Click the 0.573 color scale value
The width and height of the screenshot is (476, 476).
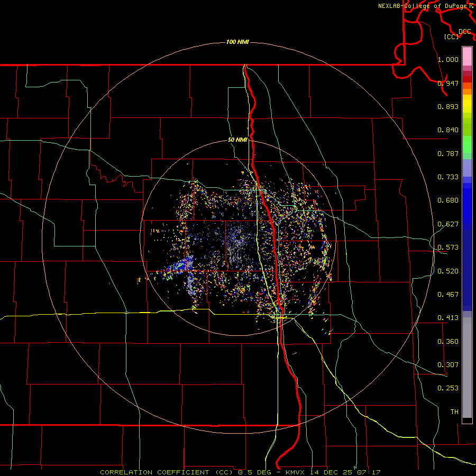coord(448,247)
